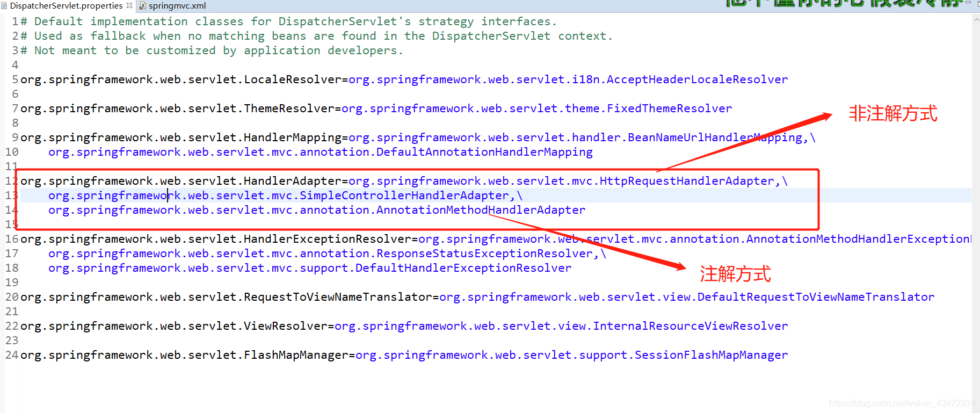Switch to the springmvc.xml editor tab
The image size is (980, 413).
172,6
